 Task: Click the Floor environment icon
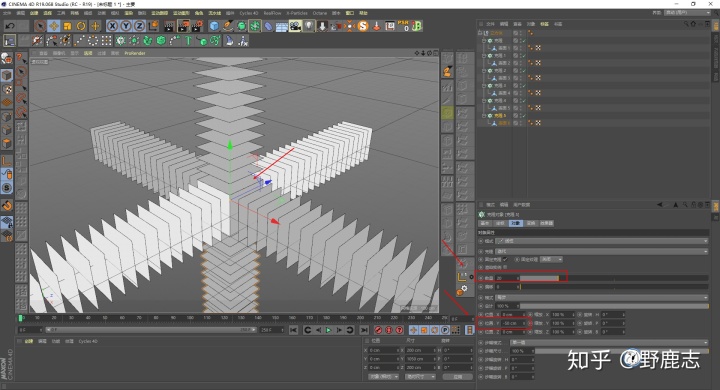[281, 26]
